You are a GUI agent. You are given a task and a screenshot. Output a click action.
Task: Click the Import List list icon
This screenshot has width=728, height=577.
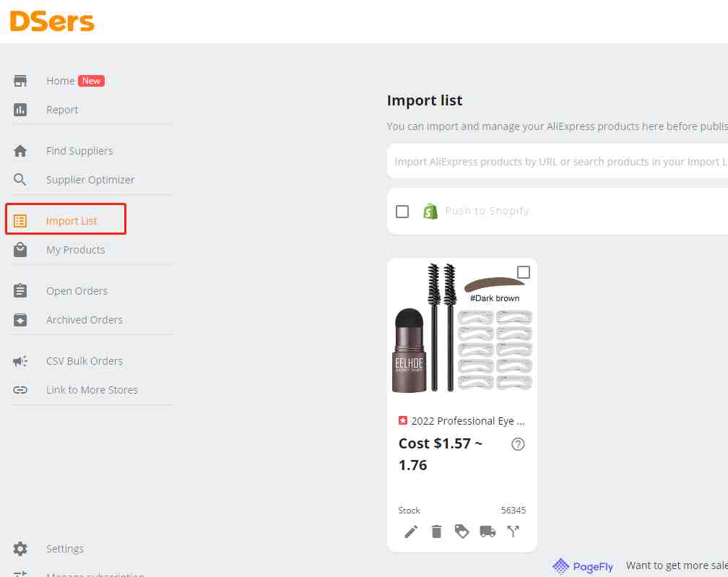coord(20,221)
